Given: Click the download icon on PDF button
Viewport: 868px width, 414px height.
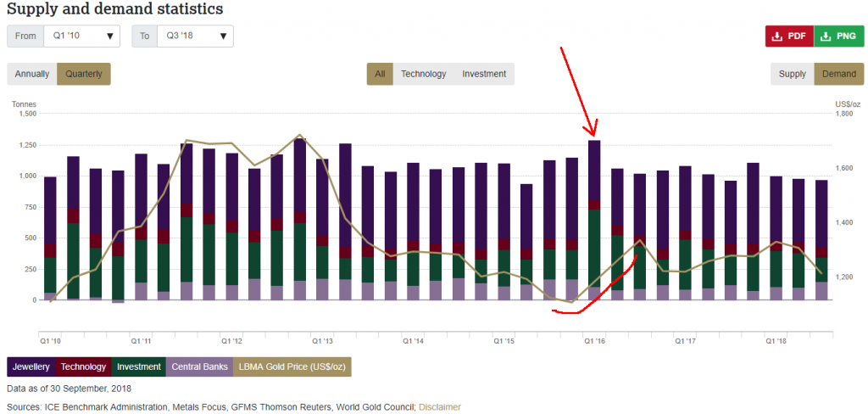Looking at the screenshot, I should 777,36.
